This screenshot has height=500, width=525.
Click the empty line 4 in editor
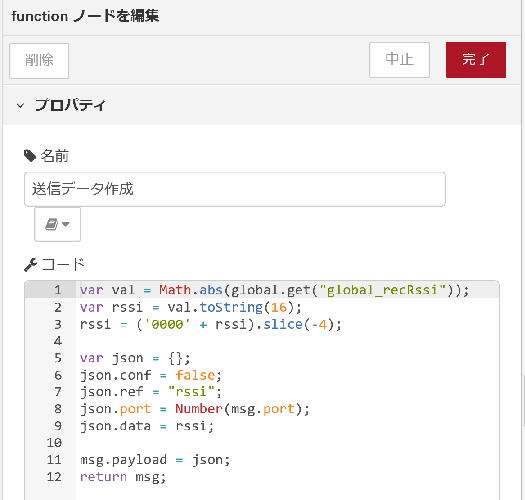click(287, 341)
